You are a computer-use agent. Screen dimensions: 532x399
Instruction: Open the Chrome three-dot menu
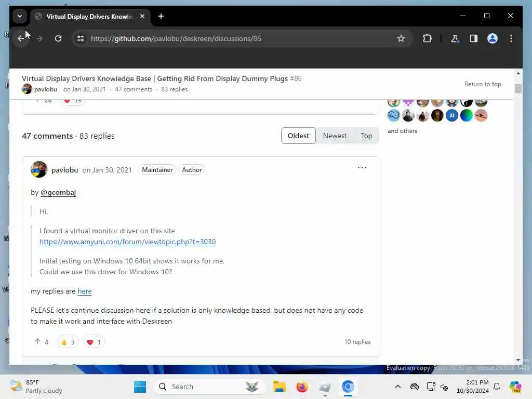click(511, 38)
